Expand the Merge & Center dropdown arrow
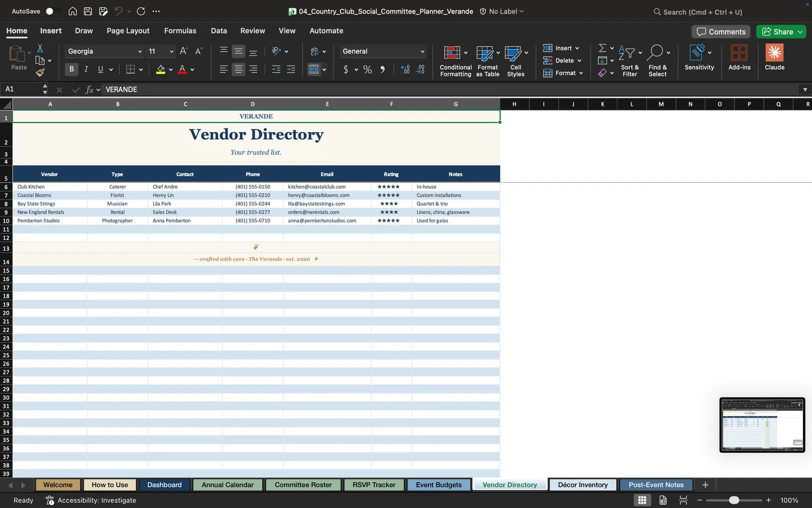 (324, 70)
